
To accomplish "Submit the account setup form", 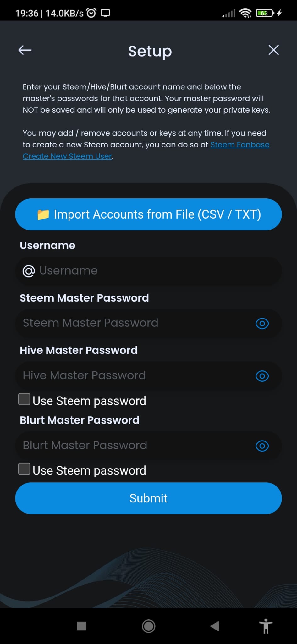I will (148, 498).
